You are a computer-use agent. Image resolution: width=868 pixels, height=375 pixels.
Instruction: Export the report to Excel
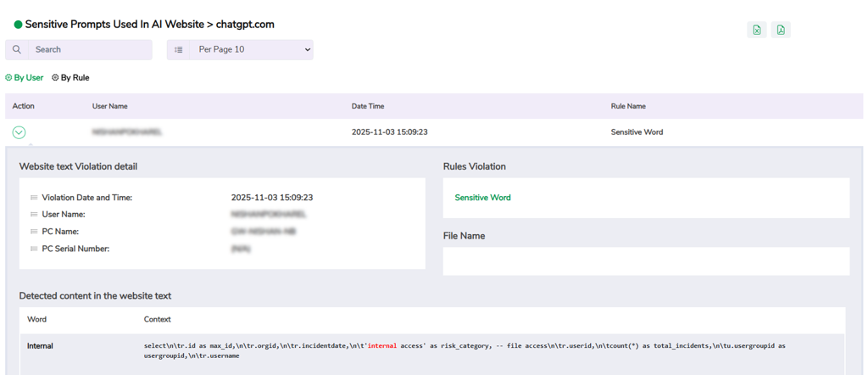757,30
